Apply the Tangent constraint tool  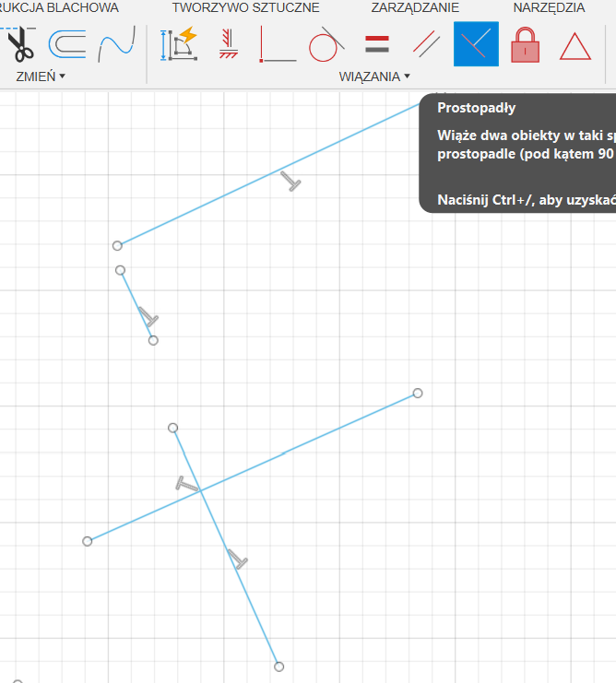[x=326, y=43]
